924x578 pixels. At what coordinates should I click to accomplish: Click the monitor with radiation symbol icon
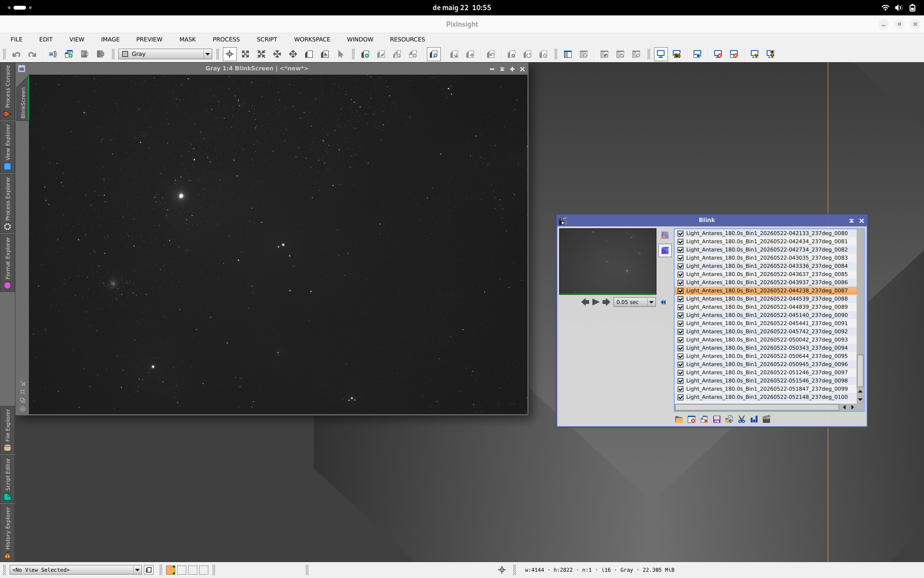pyautogui.click(x=755, y=54)
